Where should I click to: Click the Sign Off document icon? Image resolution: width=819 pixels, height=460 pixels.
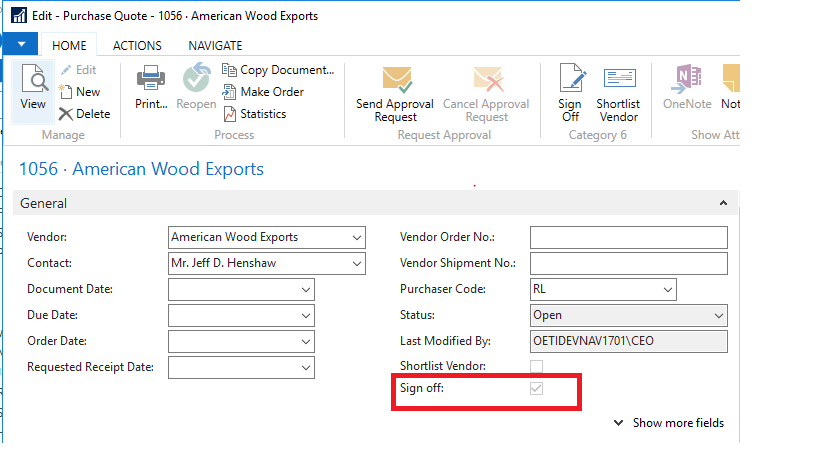click(572, 78)
